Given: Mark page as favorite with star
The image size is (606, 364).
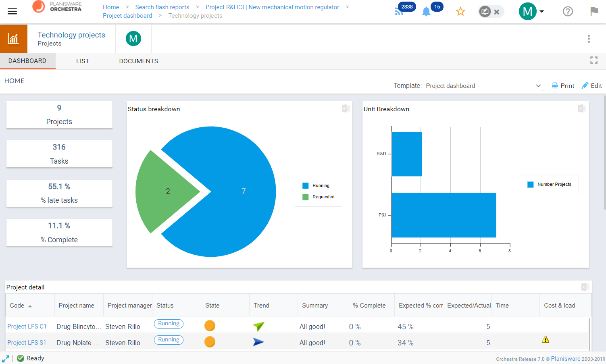Looking at the screenshot, I should [x=460, y=11].
